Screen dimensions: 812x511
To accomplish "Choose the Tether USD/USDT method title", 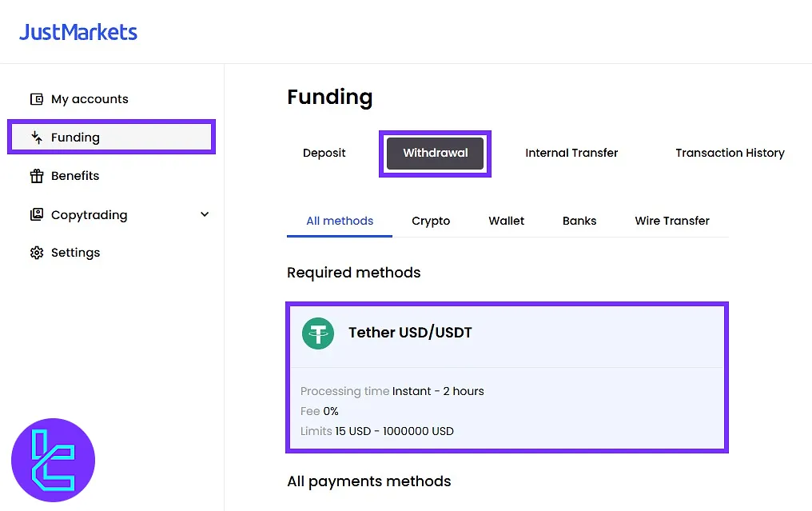I will point(410,333).
